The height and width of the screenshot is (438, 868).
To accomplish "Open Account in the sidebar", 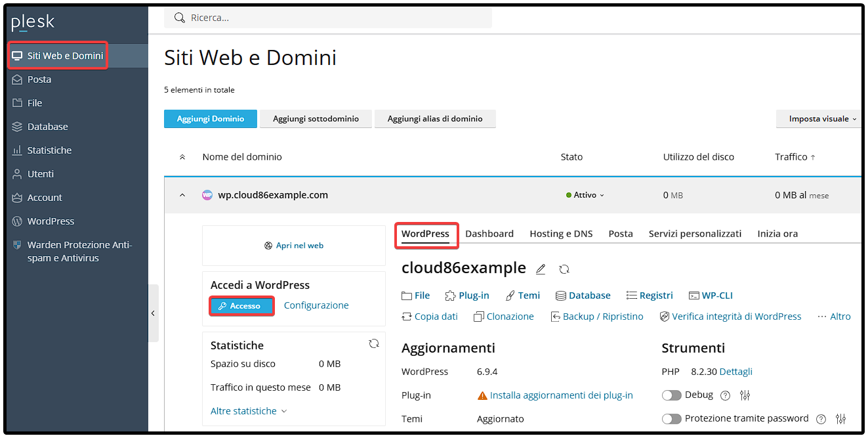I will (x=37, y=198).
